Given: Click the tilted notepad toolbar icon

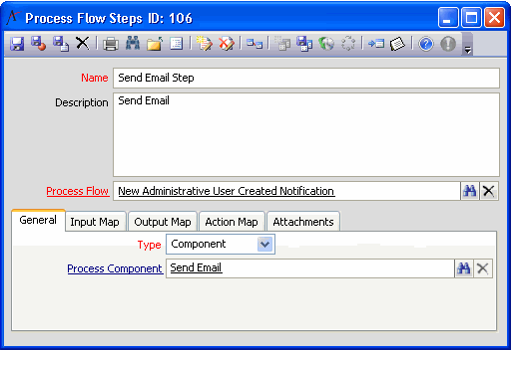Looking at the screenshot, I should coord(397,44).
